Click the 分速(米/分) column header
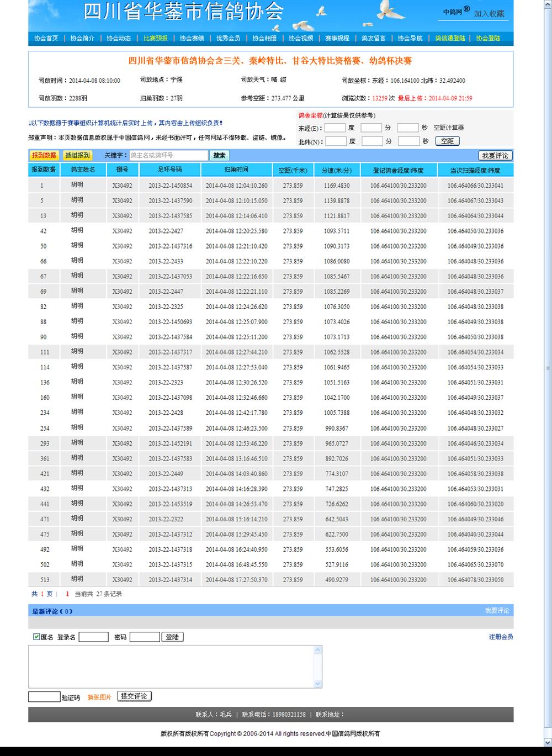Image resolution: width=552 pixels, height=756 pixels. click(x=337, y=170)
